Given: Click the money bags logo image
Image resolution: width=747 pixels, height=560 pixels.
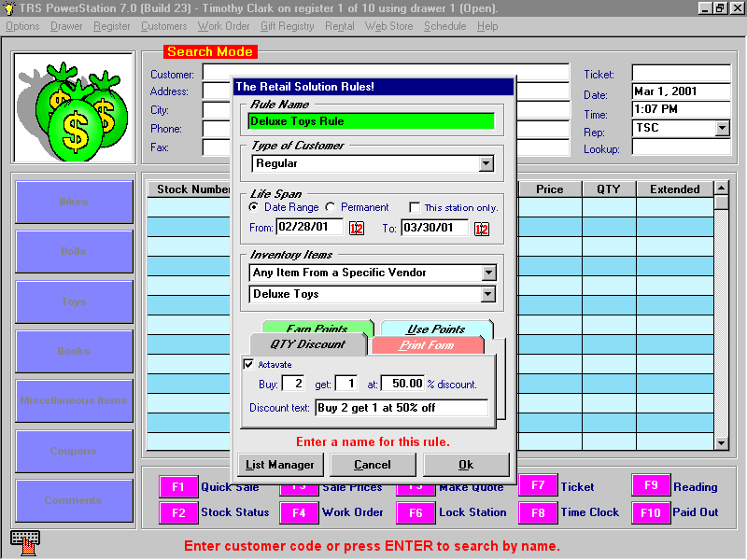Looking at the screenshot, I should pos(74,107).
